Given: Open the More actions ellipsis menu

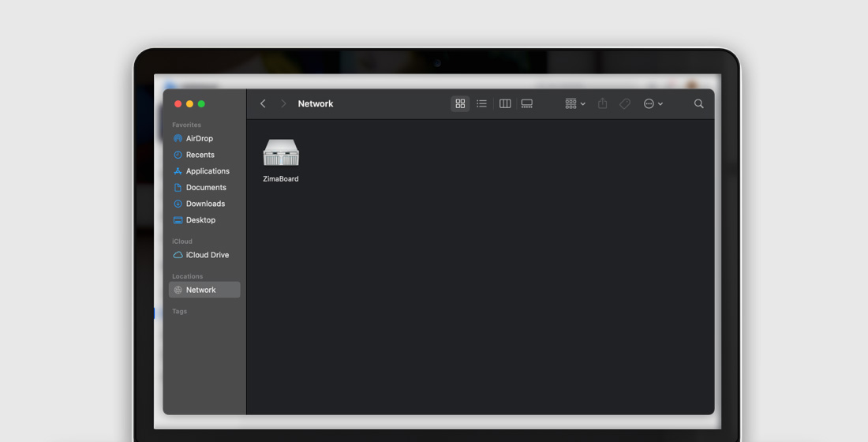Looking at the screenshot, I should coord(653,103).
